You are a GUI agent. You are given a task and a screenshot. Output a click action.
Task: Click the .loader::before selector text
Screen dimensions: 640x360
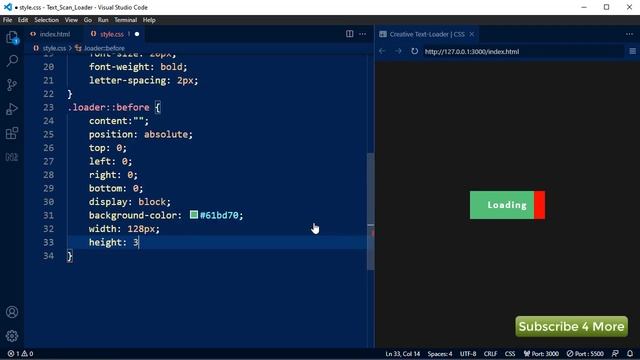click(109, 107)
